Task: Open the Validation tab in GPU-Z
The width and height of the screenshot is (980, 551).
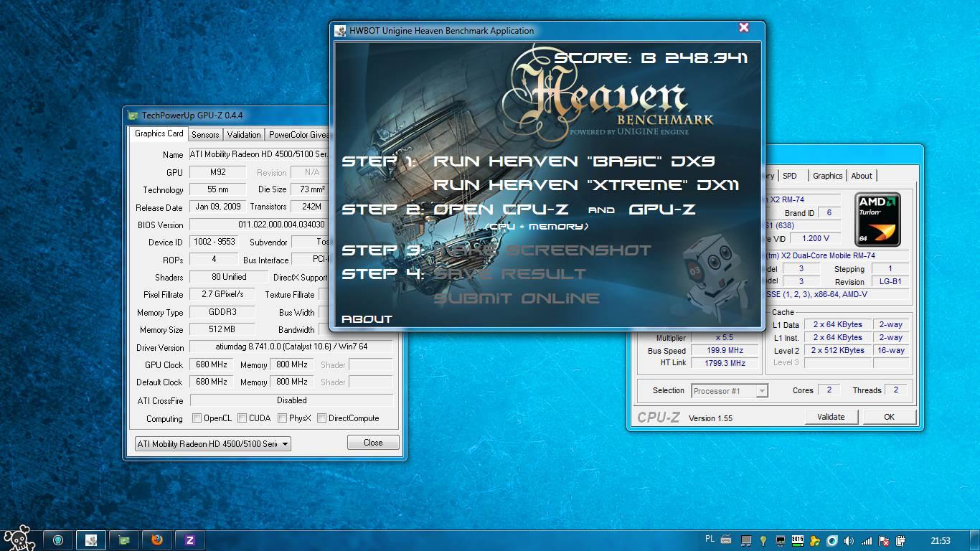Action: [x=244, y=135]
